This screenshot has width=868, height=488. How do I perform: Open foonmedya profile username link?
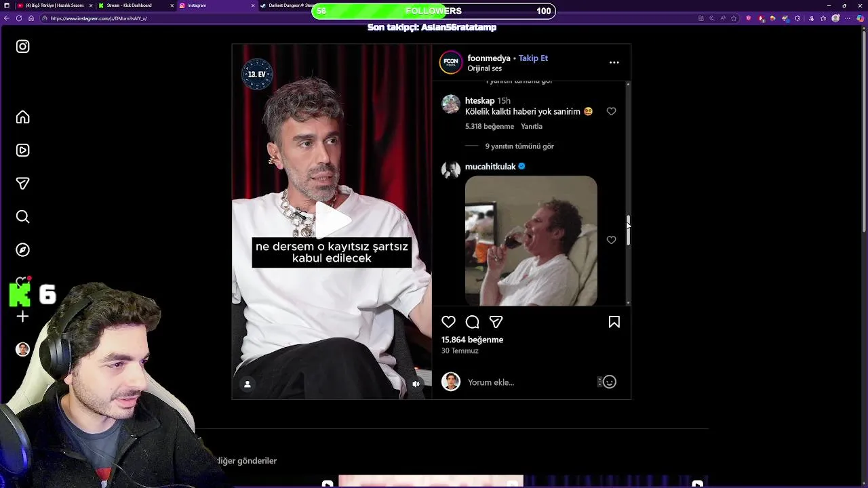point(489,58)
